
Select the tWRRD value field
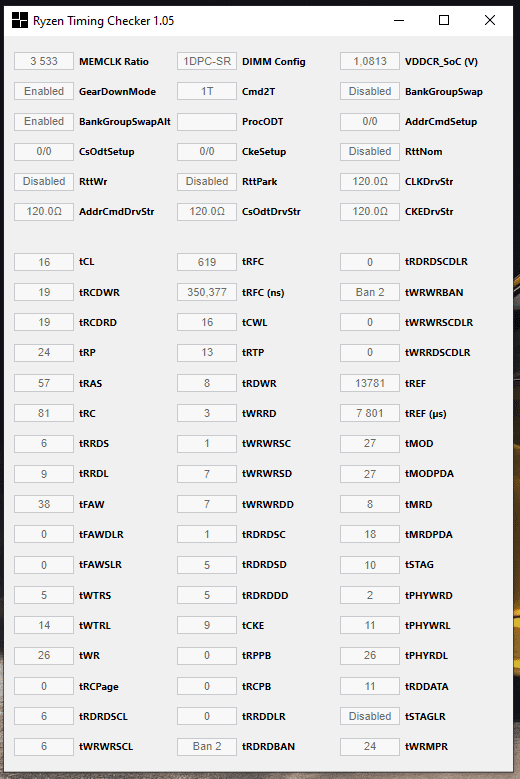click(x=207, y=413)
